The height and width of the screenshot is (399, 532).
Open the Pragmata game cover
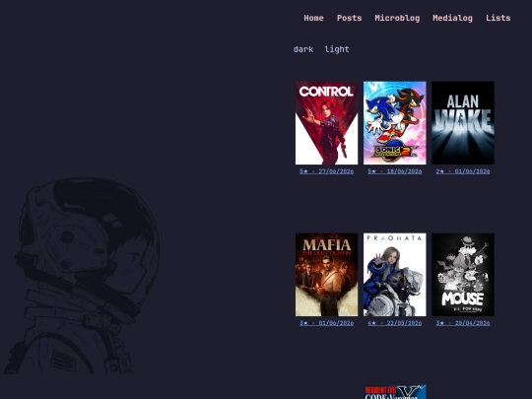[x=395, y=275]
